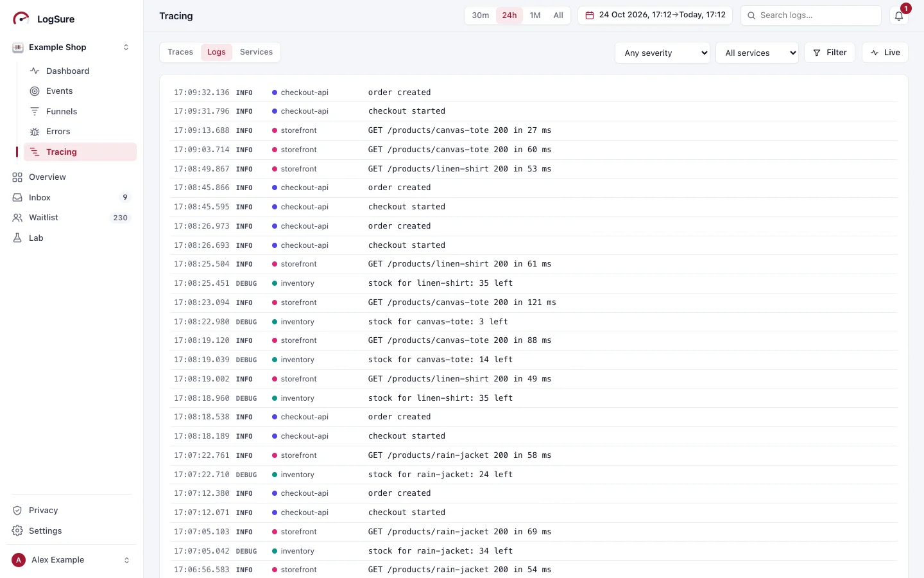
Task: Click the Privacy shield icon
Action: coord(17,511)
